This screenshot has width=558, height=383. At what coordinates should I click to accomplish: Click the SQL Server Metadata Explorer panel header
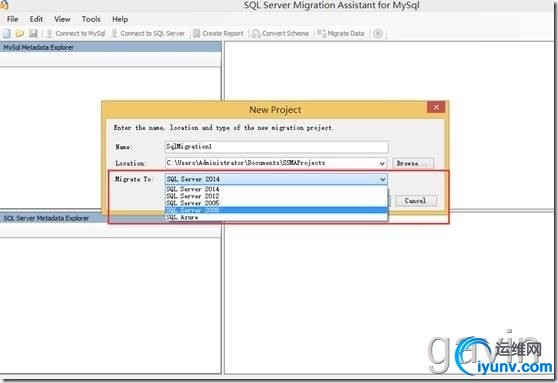[x=53, y=218]
